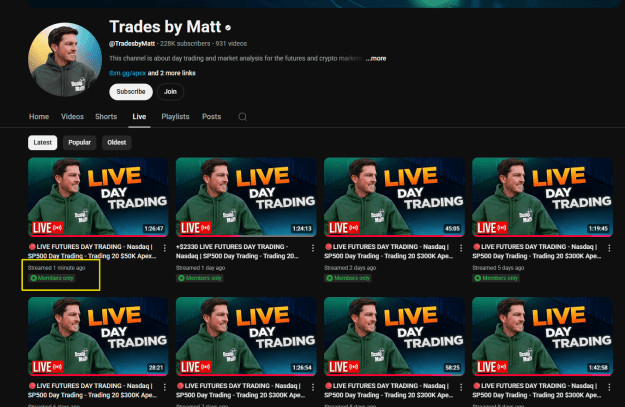Open the Shorts tab
The height and width of the screenshot is (407, 625).
click(106, 117)
